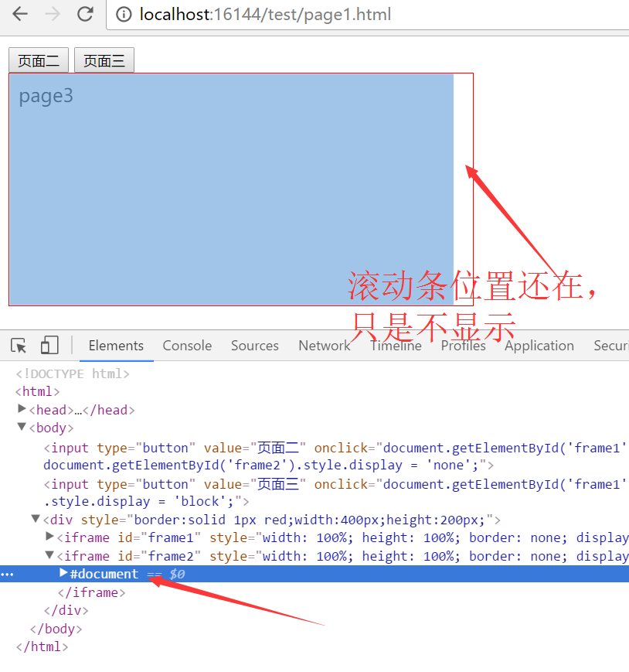The height and width of the screenshot is (672, 629).
Task: Go forward with the browser arrow
Action: 53,14
